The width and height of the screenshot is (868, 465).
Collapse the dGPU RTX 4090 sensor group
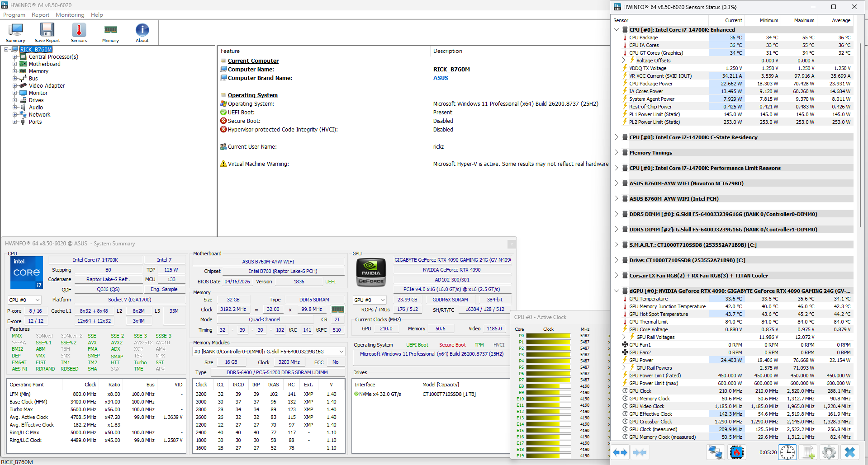pos(617,291)
